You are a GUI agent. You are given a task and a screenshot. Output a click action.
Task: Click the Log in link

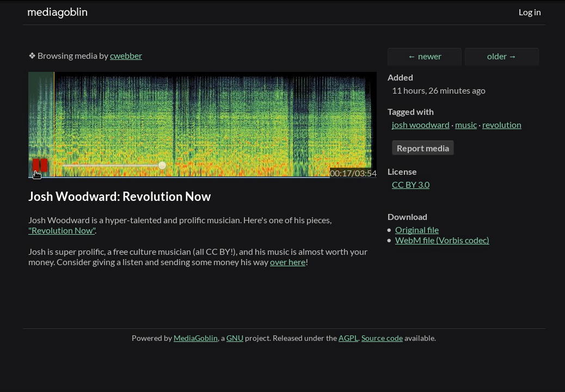point(529,12)
